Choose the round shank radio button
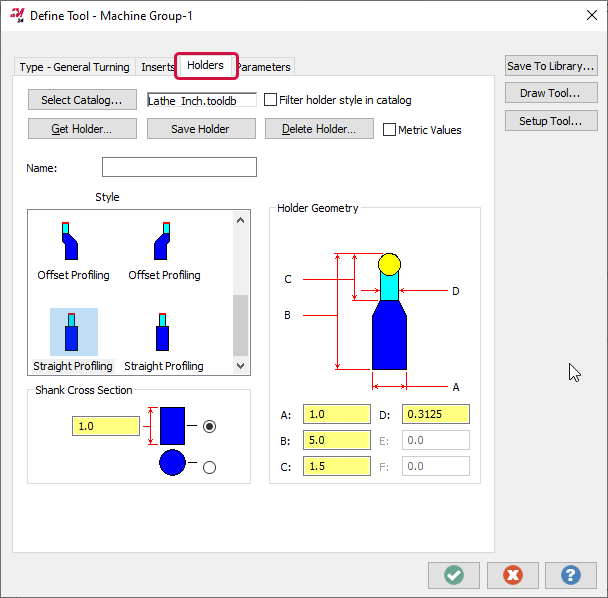Viewport: 608px width, 598px height. click(209, 467)
